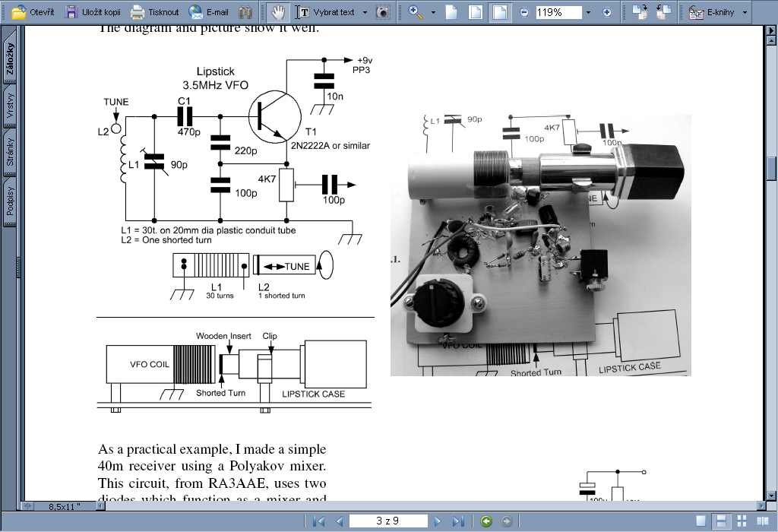Open the zoom percentage dropdown list
This screenshot has height=532, width=778.
(x=589, y=12)
